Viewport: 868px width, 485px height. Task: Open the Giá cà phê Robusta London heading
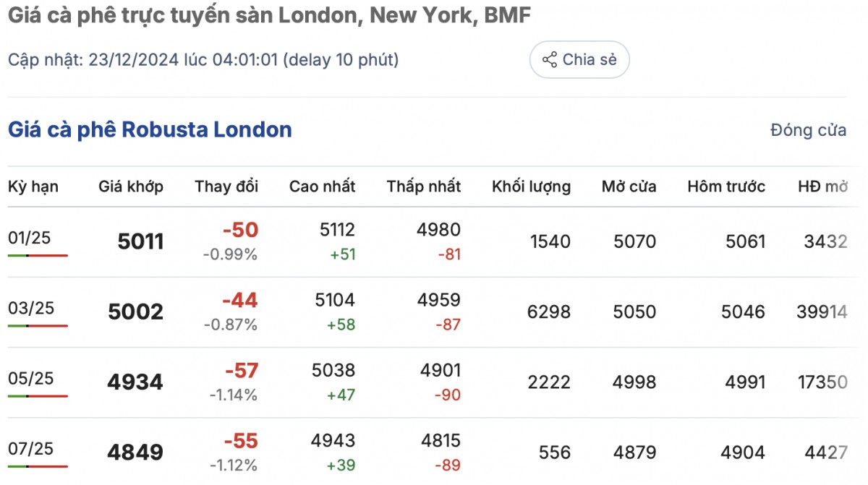coord(150,130)
